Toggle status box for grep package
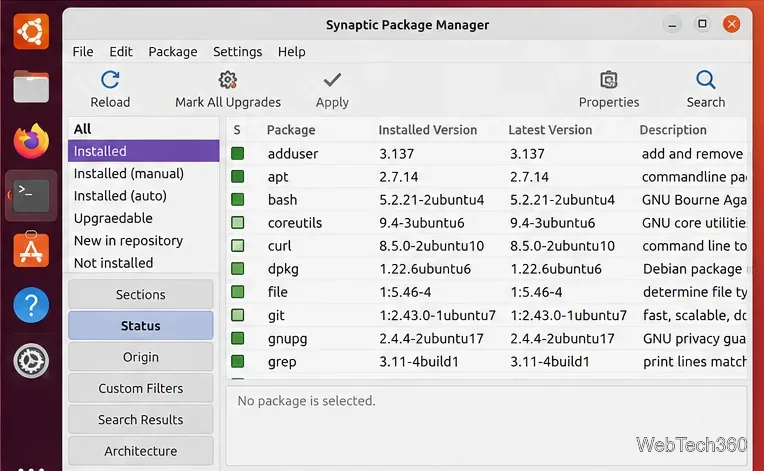 coord(237,361)
